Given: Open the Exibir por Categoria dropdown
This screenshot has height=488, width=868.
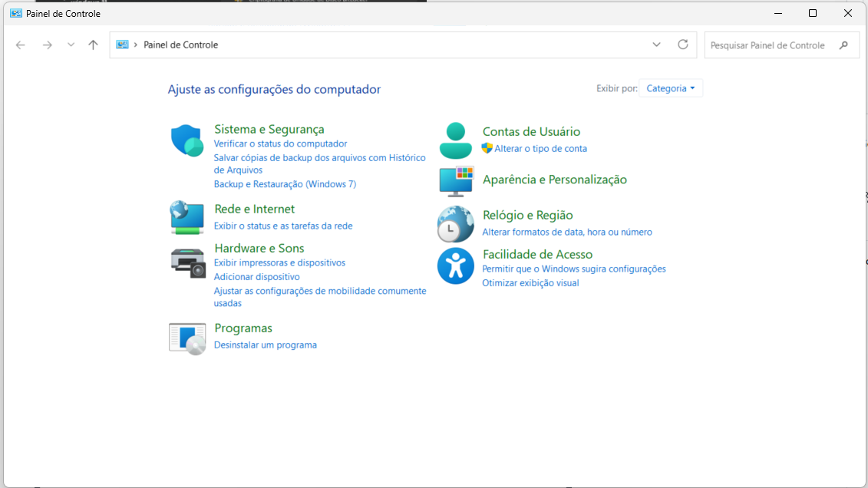Looking at the screenshot, I should point(670,88).
